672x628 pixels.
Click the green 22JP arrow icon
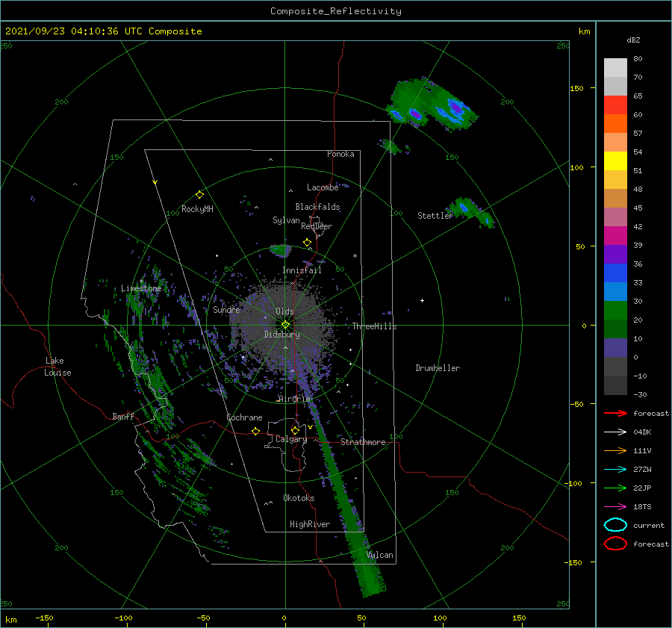click(x=615, y=488)
